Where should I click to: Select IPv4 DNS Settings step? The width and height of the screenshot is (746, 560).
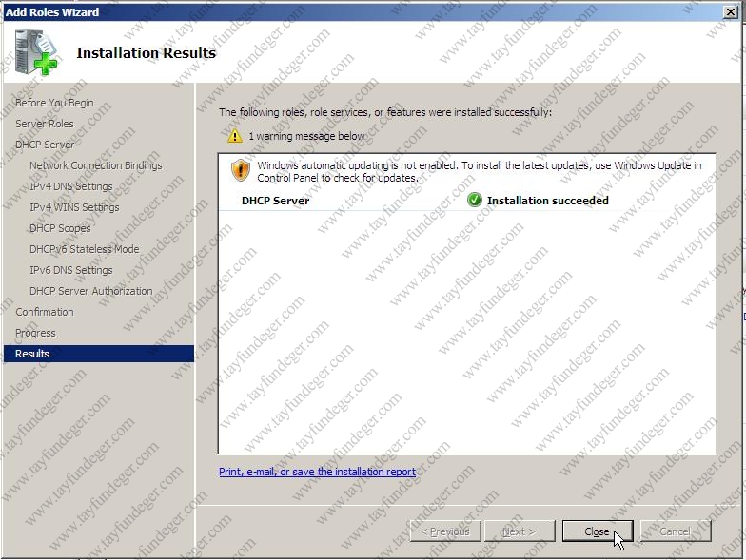pos(70,186)
